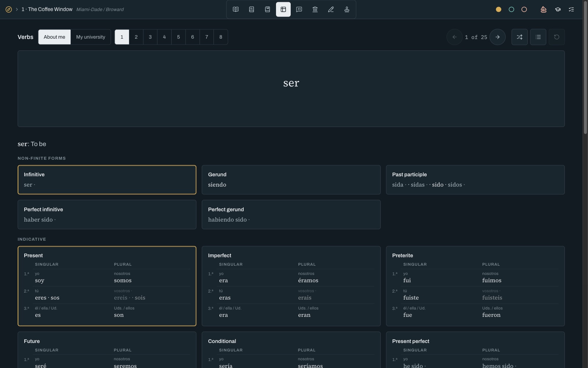
Task: Click the graduation cap icon
Action: (558, 9)
